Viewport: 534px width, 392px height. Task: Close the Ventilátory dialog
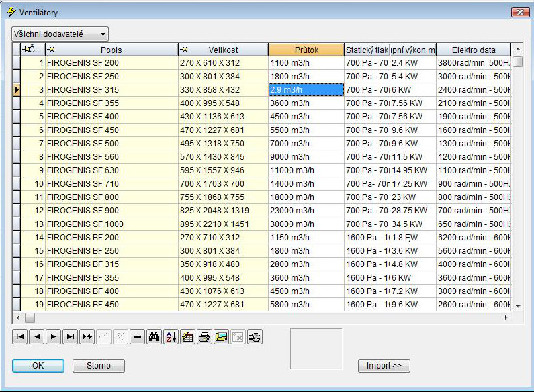pos(520,12)
